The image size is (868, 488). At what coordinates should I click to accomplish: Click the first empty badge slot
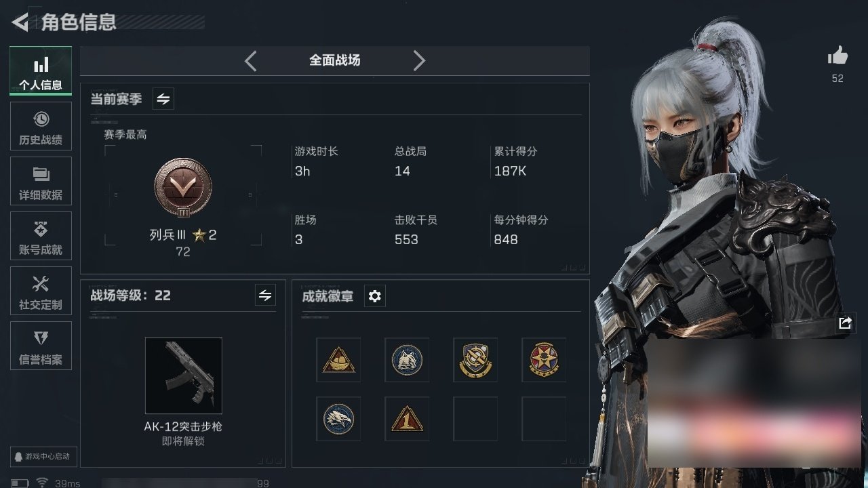tap(475, 419)
